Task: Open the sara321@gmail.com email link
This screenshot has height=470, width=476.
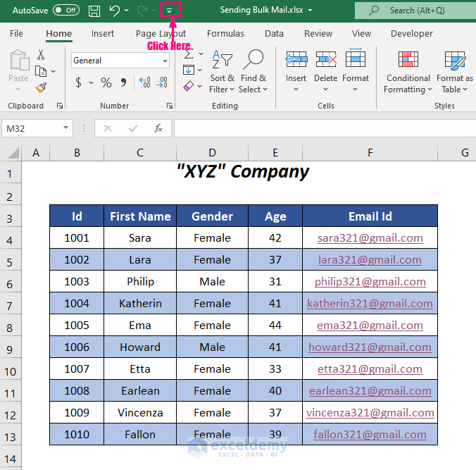Action: pos(370,238)
